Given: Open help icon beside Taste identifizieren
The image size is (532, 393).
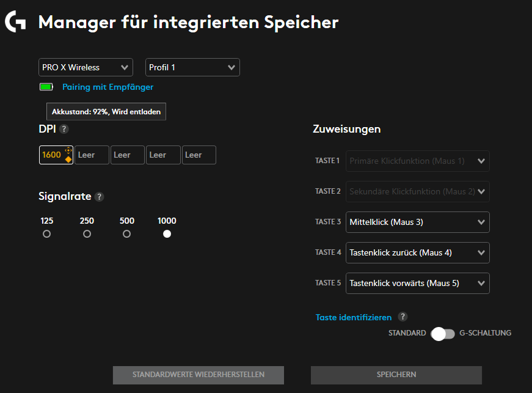Looking at the screenshot, I should (403, 317).
